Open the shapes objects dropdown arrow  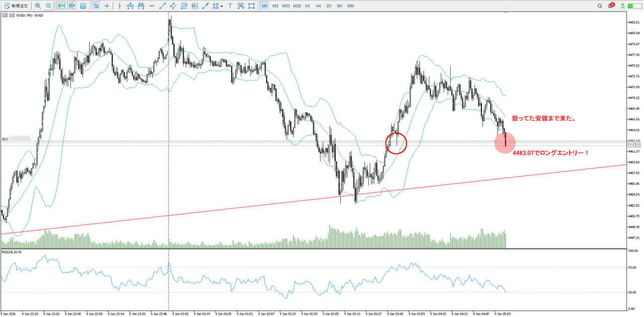(x=222, y=6)
